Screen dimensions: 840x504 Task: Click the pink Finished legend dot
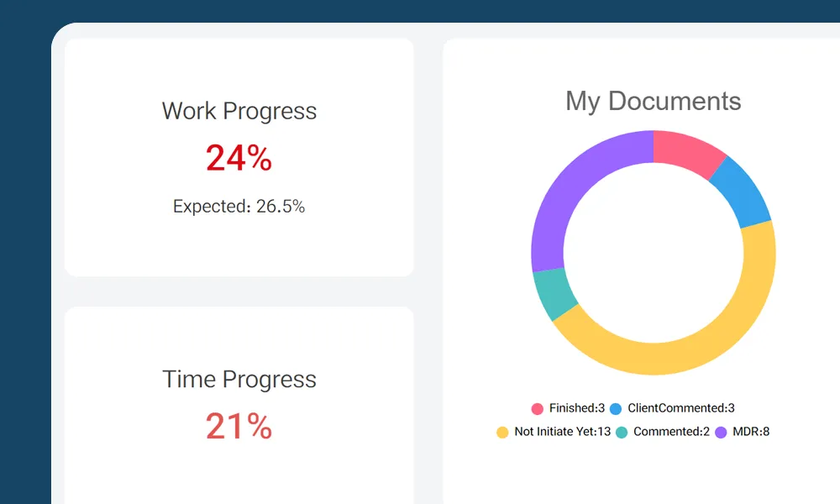538,409
